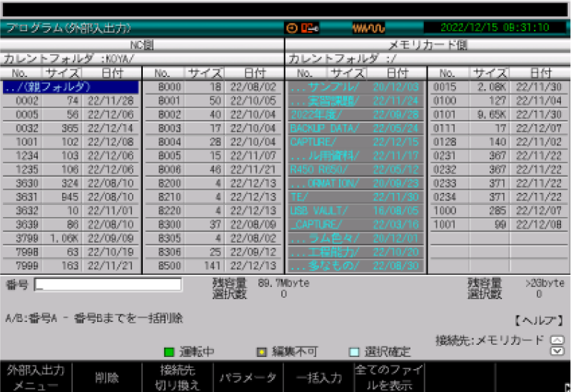Select the ../(親フォルダ) parent folder row
Screen dimensions: 571x392
pyautogui.click(x=71, y=87)
